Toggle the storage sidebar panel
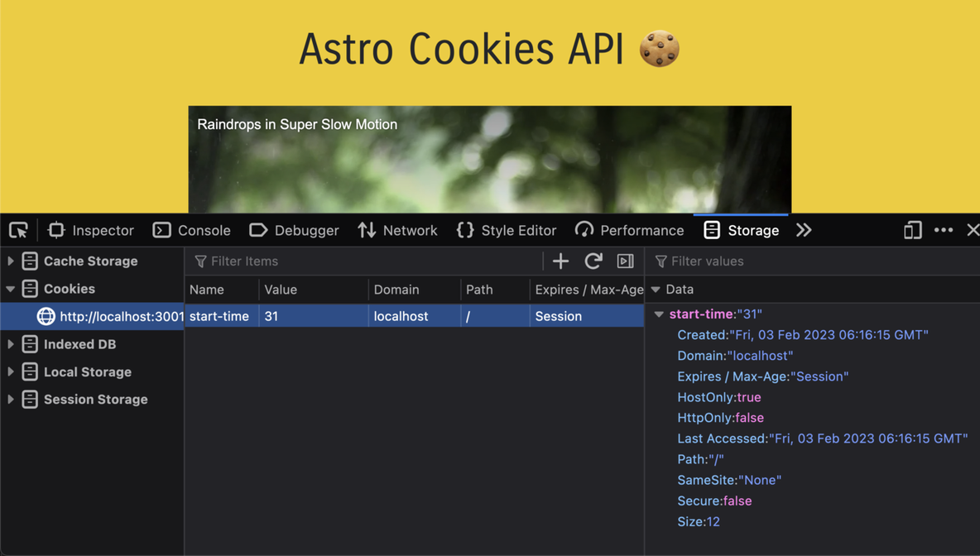Screen dimensions: 980x556 tap(626, 261)
